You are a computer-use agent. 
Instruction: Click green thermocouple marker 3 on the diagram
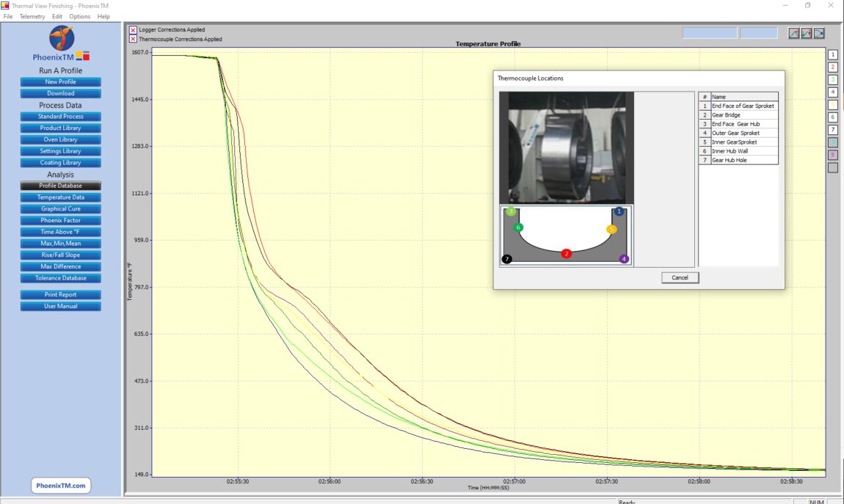(x=511, y=211)
